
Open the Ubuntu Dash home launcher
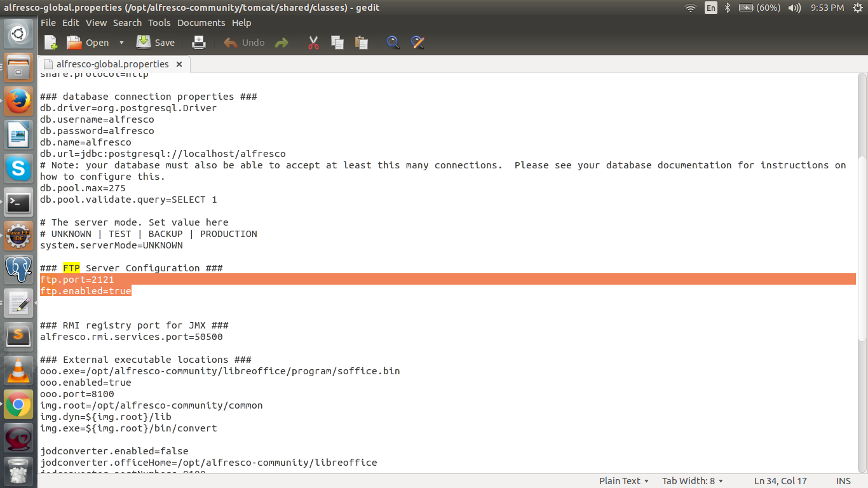pyautogui.click(x=18, y=34)
